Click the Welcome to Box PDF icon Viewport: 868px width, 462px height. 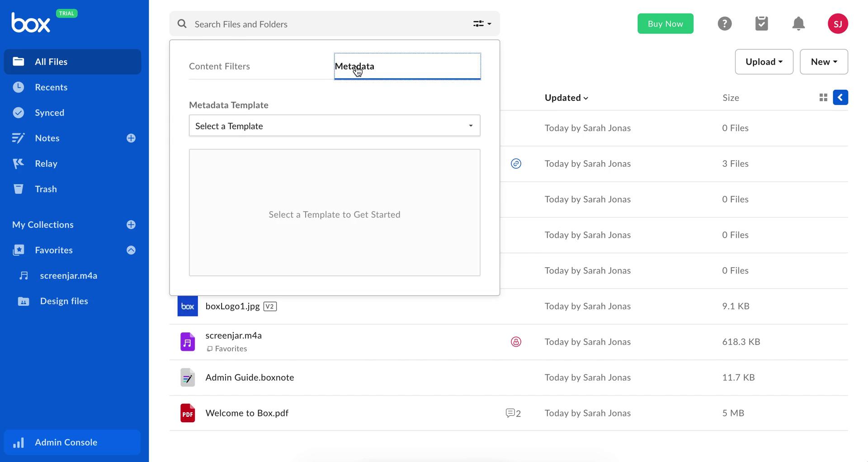[x=188, y=413]
